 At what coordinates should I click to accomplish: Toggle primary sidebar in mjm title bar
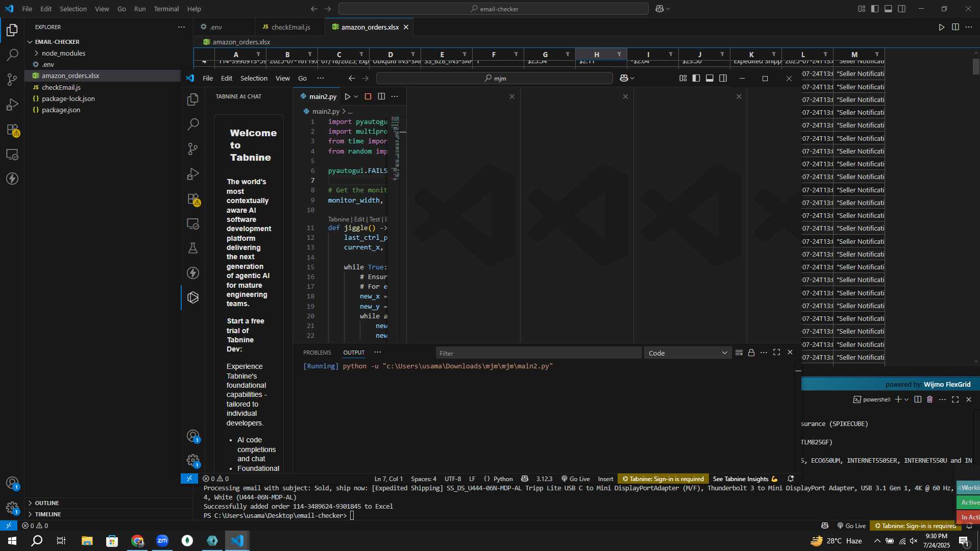tap(696, 78)
